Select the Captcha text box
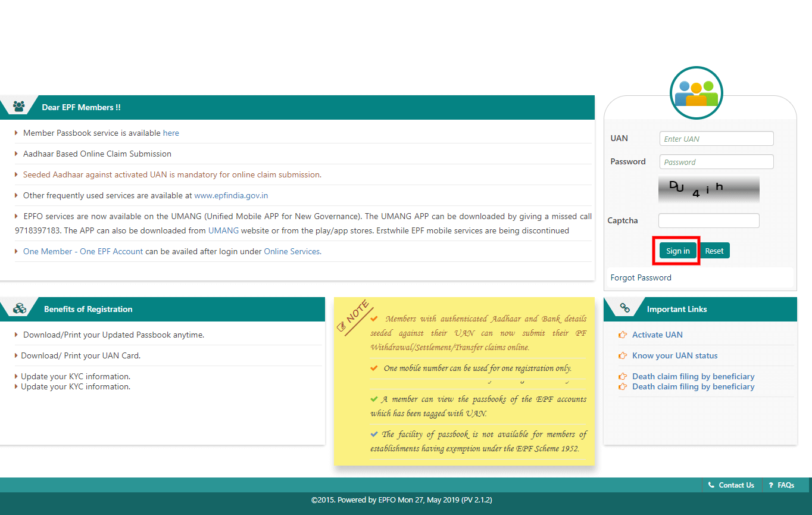This screenshot has width=812, height=515. [708, 220]
